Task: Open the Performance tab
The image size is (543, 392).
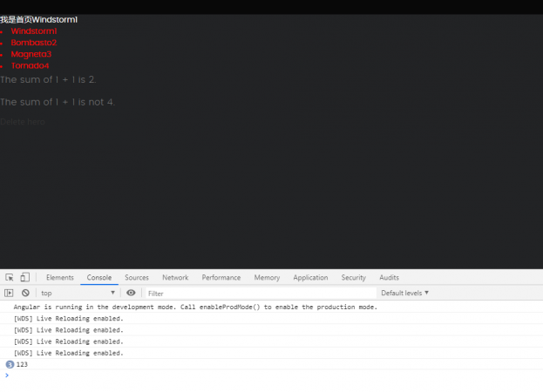Action: [221, 278]
